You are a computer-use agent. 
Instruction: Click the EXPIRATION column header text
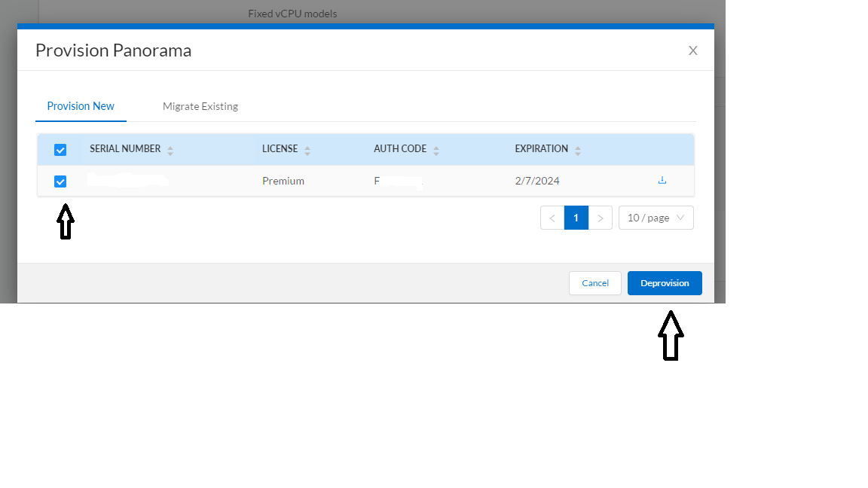pyautogui.click(x=542, y=149)
